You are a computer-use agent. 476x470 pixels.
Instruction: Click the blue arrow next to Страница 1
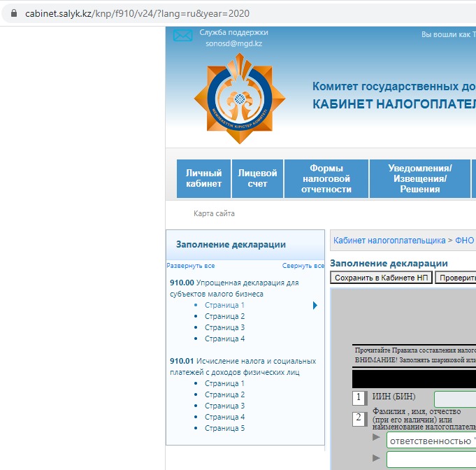pos(315,306)
